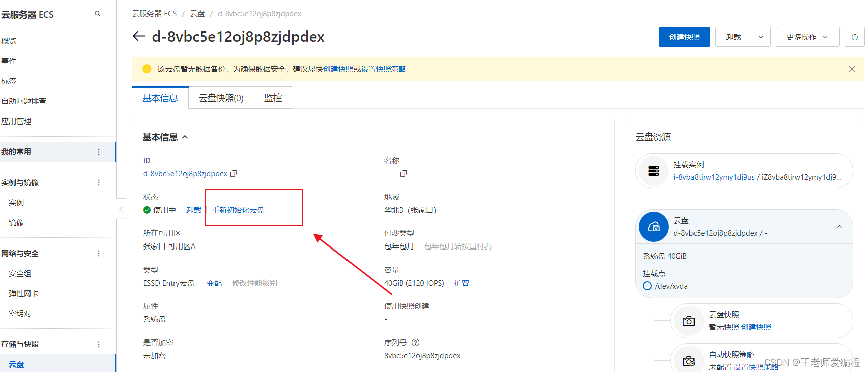
Task: Go back using the left arrow icon
Action: coord(139,36)
